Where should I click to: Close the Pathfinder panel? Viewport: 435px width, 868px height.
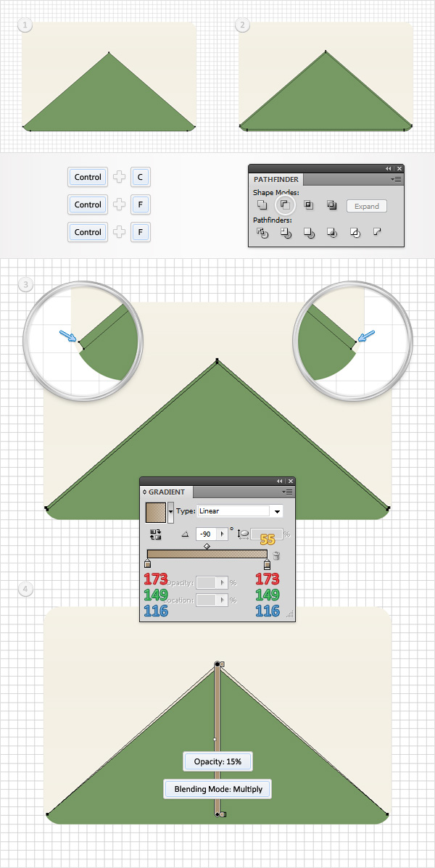tap(399, 168)
